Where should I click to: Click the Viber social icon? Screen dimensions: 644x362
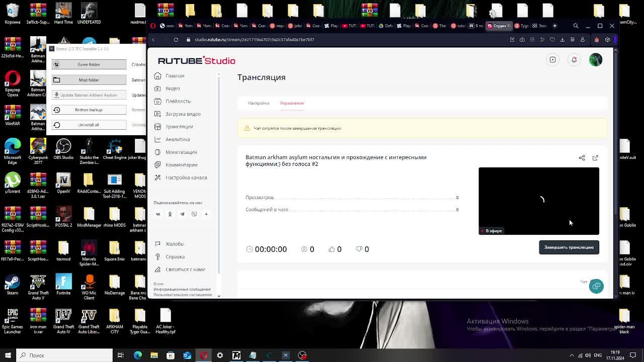[194, 214]
